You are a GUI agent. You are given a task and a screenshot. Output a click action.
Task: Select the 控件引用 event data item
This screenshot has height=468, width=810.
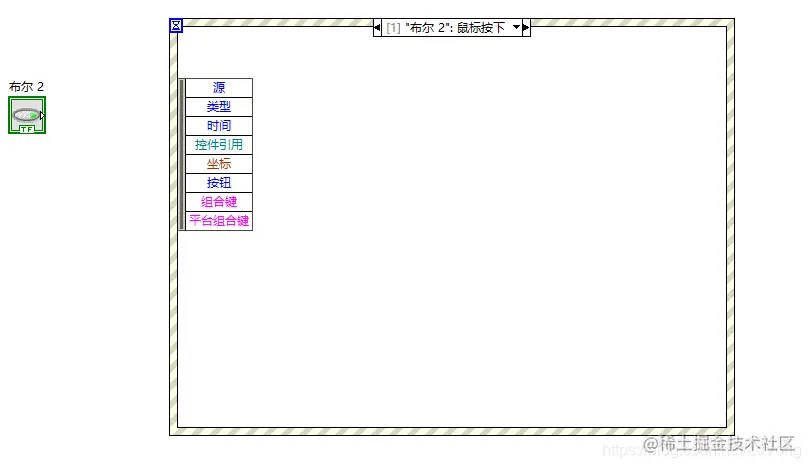219,145
